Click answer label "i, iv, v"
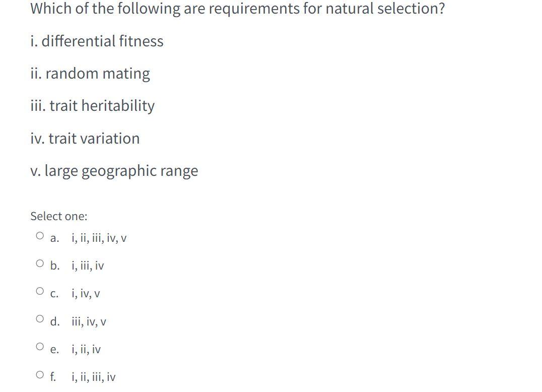This screenshot has width=542, height=392. pos(86,294)
